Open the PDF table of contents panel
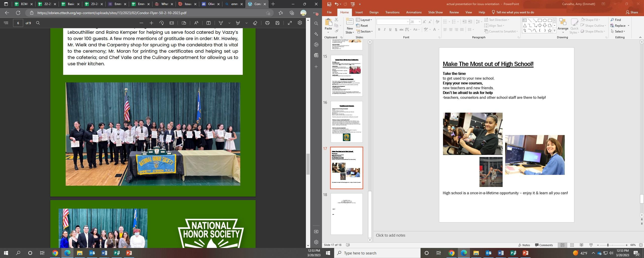This screenshot has width=644, height=258. [6, 23]
